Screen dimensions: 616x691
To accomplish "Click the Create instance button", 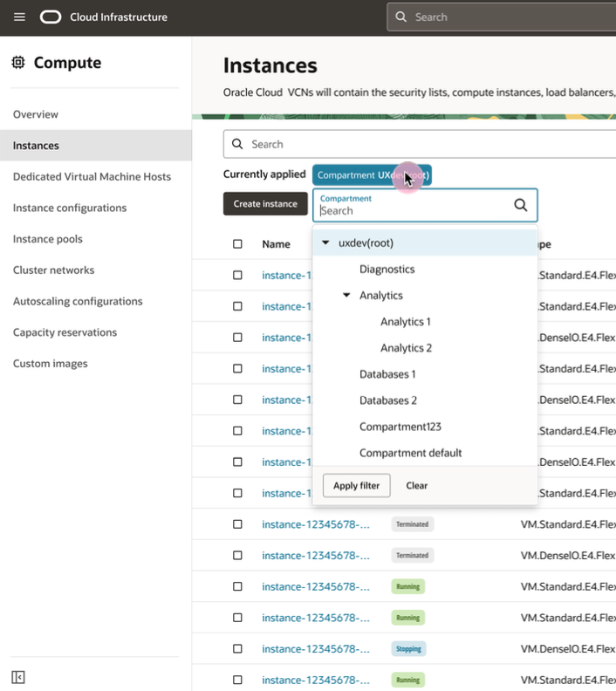I will click(265, 204).
